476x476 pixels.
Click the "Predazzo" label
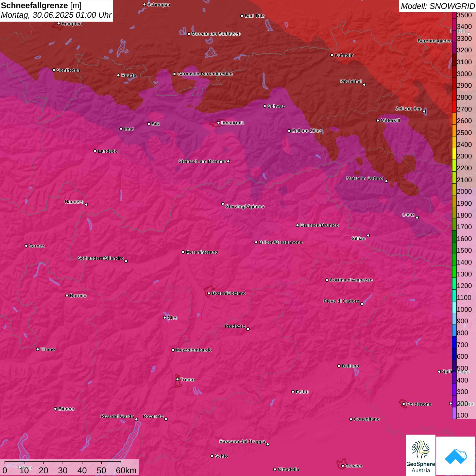coord(235,326)
